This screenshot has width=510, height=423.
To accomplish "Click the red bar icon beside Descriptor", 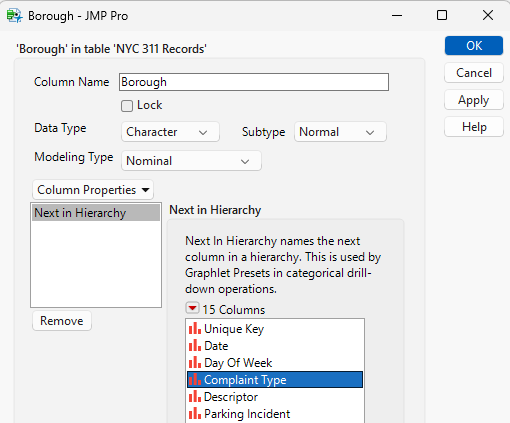I will [195, 396].
